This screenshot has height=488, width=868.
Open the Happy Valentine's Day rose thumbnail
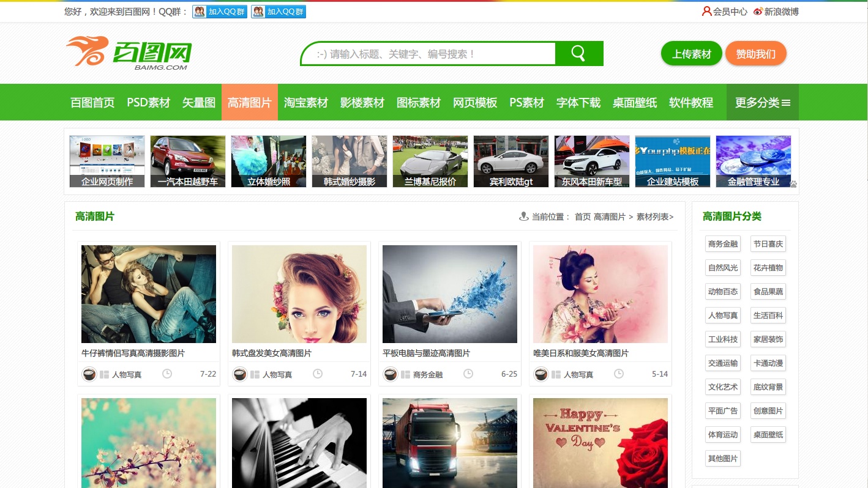tap(600, 443)
